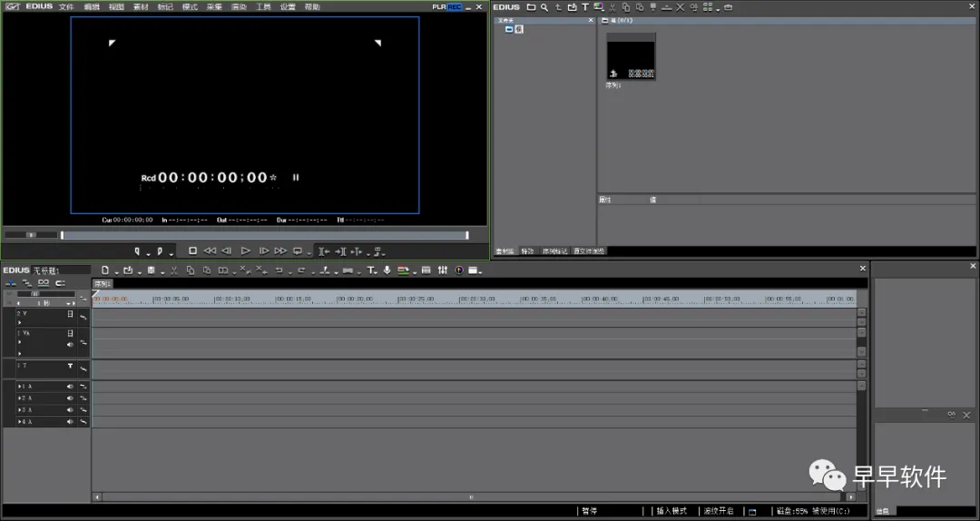Toggle title visibility on the 1 T track
Screen dimensions: 980x521
pos(70,367)
